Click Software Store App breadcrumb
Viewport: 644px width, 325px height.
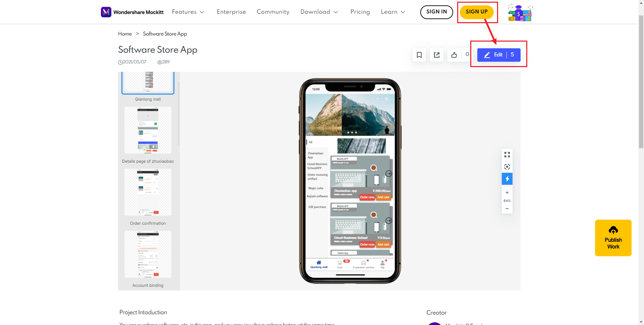[165, 34]
